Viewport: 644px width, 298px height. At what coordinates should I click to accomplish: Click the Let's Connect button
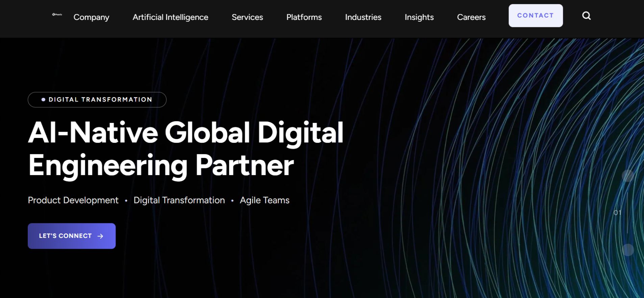72,236
